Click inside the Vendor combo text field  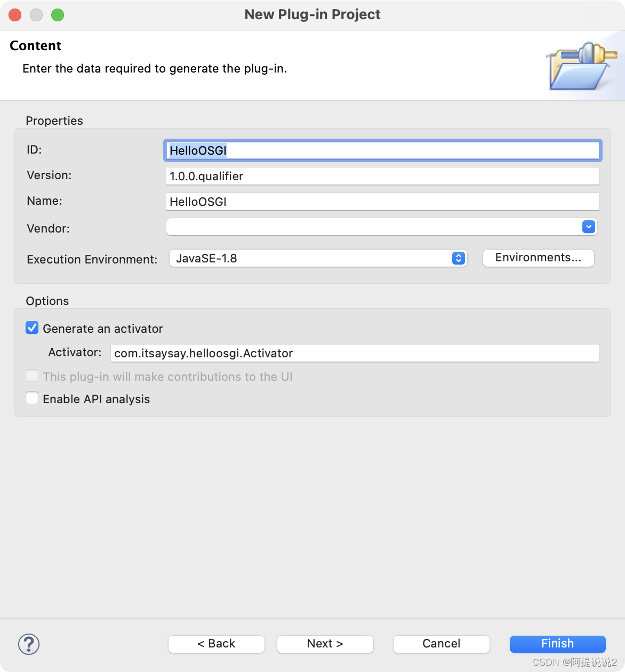click(x=373, y=227)
